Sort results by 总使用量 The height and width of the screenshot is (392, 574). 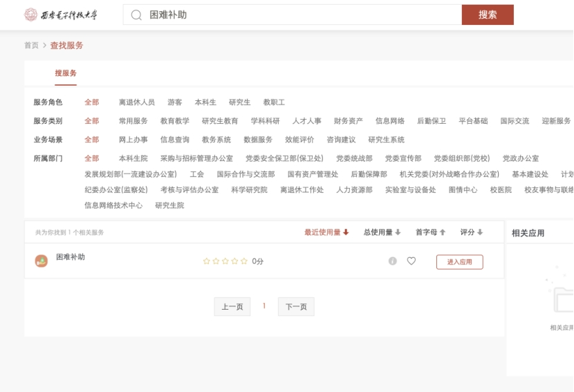[382, 232]
